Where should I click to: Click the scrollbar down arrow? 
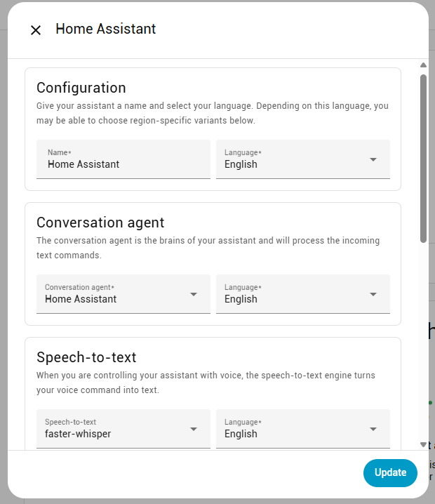[x=423, y=444]
